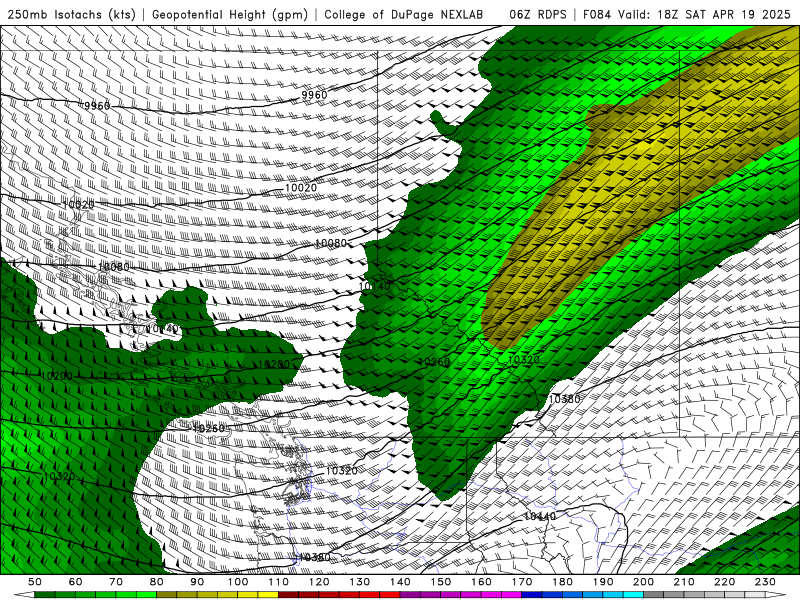Click 'College of DuPage NEXLAB' header text

404,15
